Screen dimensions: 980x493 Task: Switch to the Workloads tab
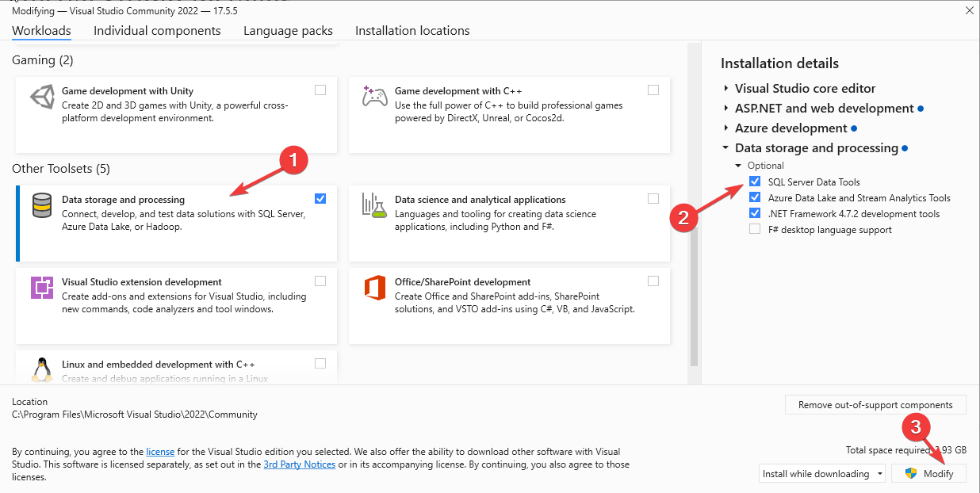pos(41,31)
